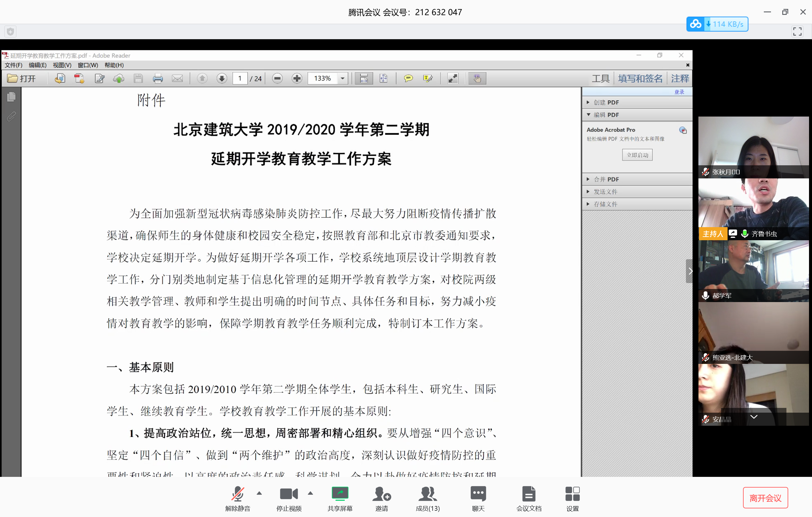Click the page number input field
This screenshot has width=812, height=517.
coord(240,78)
